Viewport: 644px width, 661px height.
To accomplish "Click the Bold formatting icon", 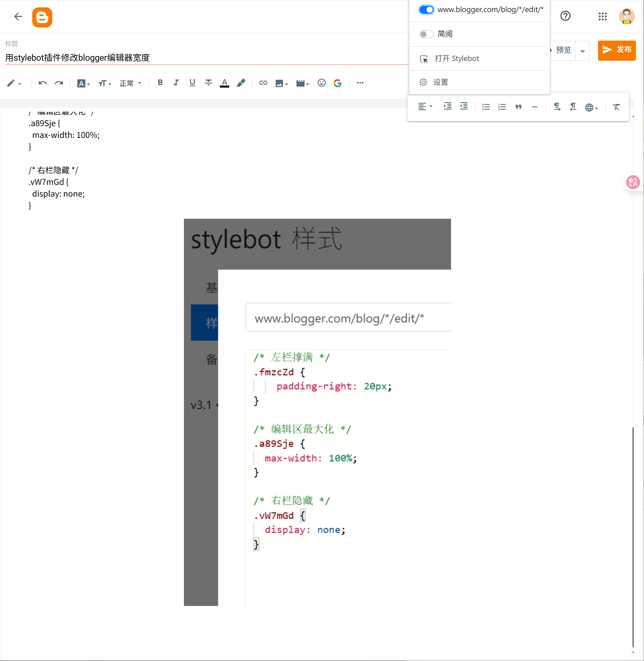I will [x=160, y=83].
